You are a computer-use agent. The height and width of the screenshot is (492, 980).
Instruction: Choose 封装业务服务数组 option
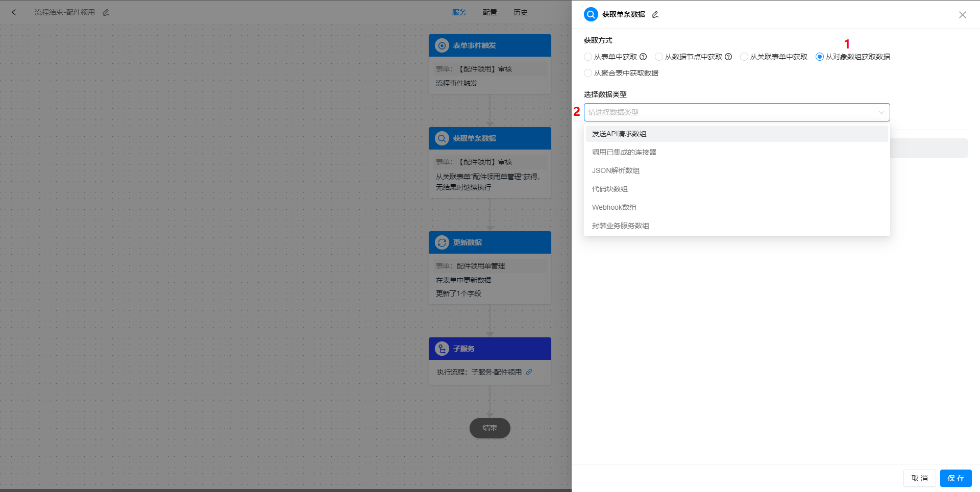pos(737,226)
